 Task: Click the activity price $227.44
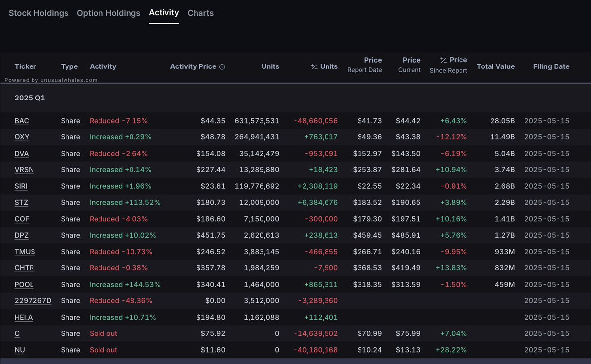210,170
